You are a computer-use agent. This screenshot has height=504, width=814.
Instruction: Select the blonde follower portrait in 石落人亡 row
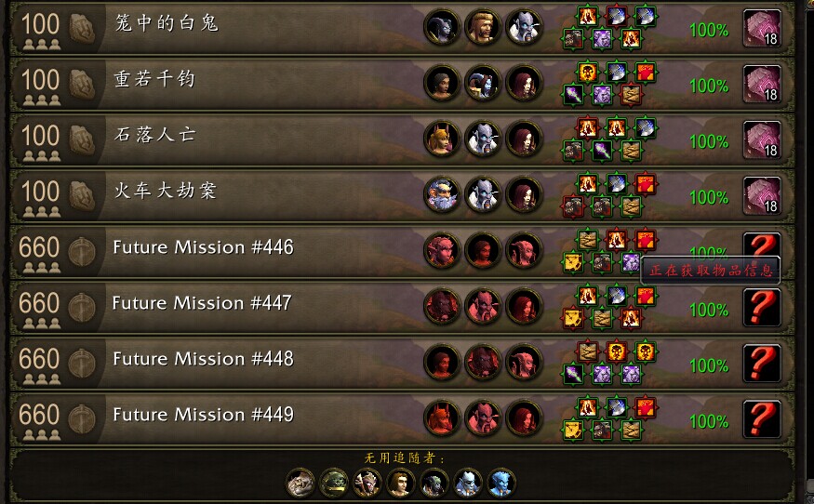click(x=442, y=138)
